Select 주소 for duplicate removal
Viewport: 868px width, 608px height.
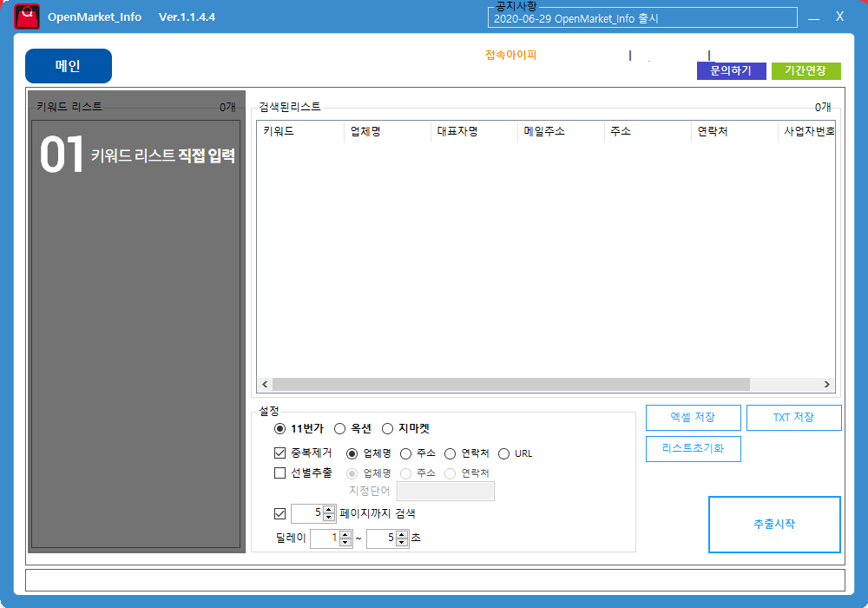pos(405,454)
